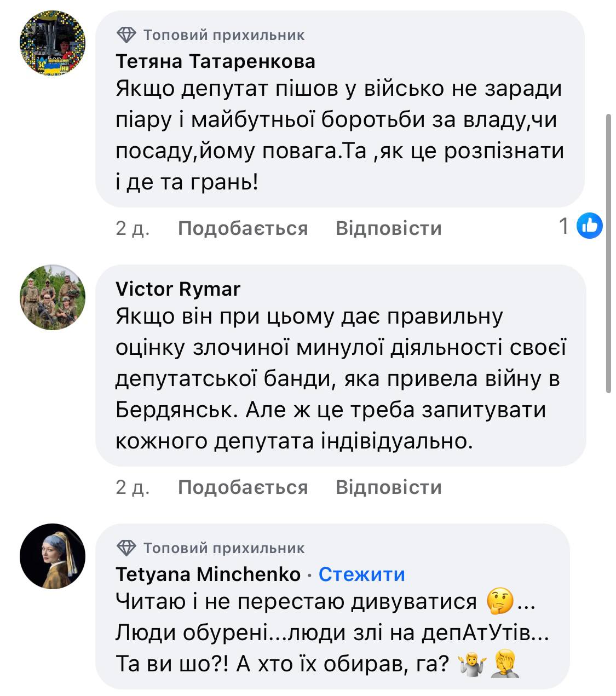Click the timestamp under Тетяна Татаренкова's comment

(x=132, y=228)
